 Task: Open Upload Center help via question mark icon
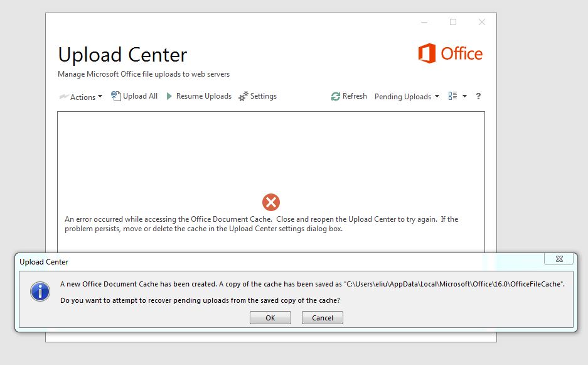point(478,96)
